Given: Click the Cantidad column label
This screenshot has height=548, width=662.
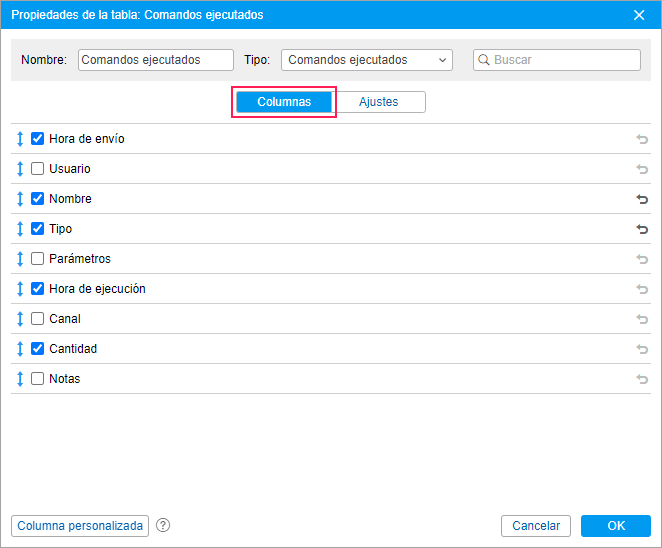Looking at the screenshot, I should tap(73, 349).
